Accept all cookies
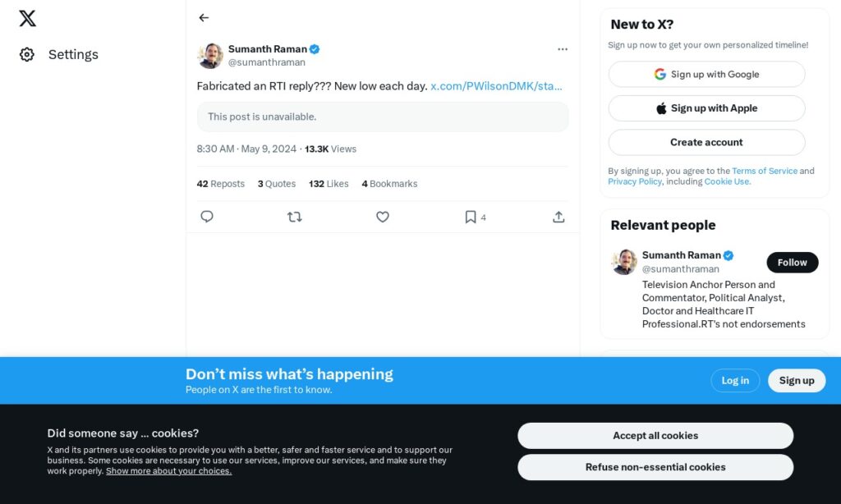The height and width of the screenshot is (504, 841). (655, 436)
